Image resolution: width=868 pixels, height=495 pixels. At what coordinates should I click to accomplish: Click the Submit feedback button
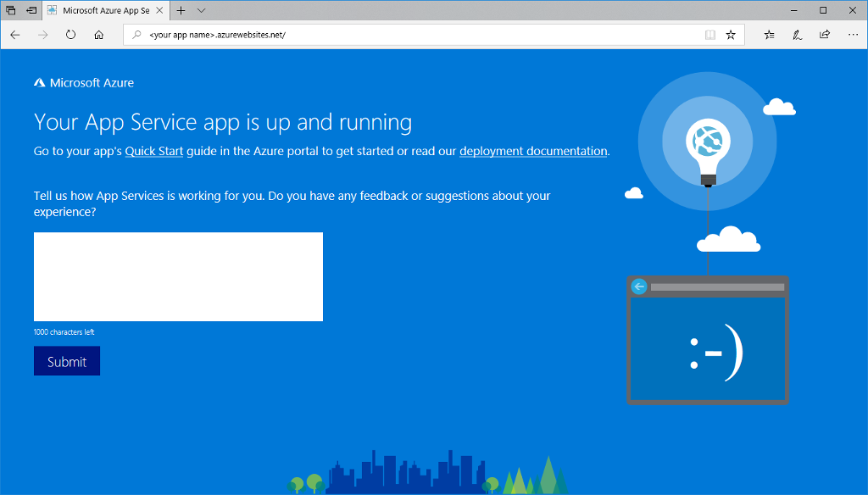(67, 361)
